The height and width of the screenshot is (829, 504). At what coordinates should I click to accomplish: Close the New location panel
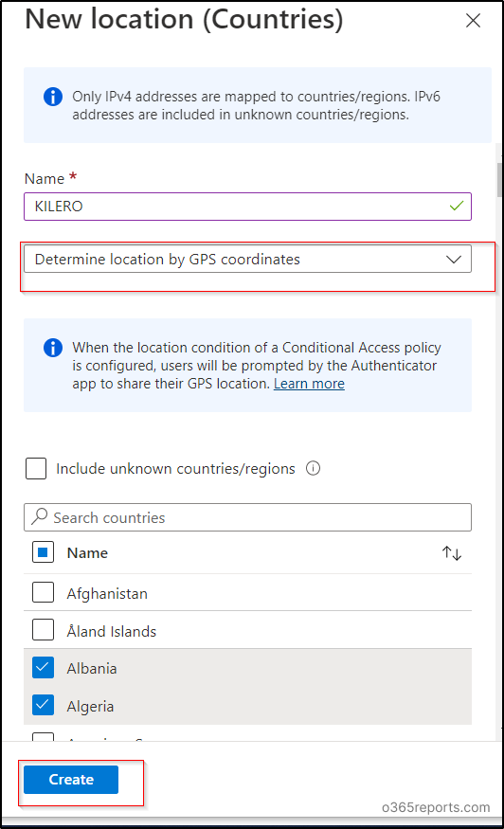point(473,21)
